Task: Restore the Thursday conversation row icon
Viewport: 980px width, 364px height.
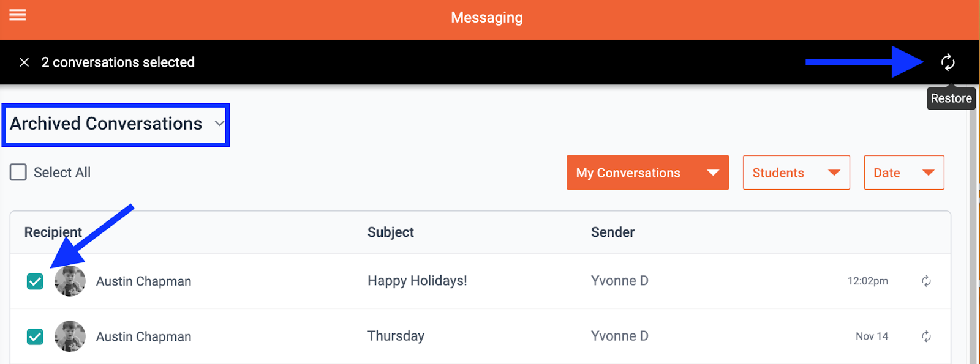Action: [x=926, y=336]
